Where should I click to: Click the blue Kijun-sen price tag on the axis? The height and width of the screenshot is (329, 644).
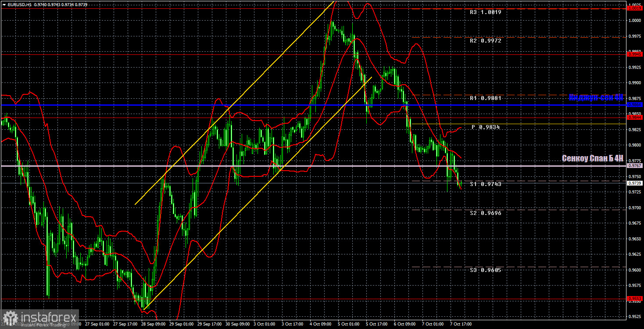pos(635,105)
